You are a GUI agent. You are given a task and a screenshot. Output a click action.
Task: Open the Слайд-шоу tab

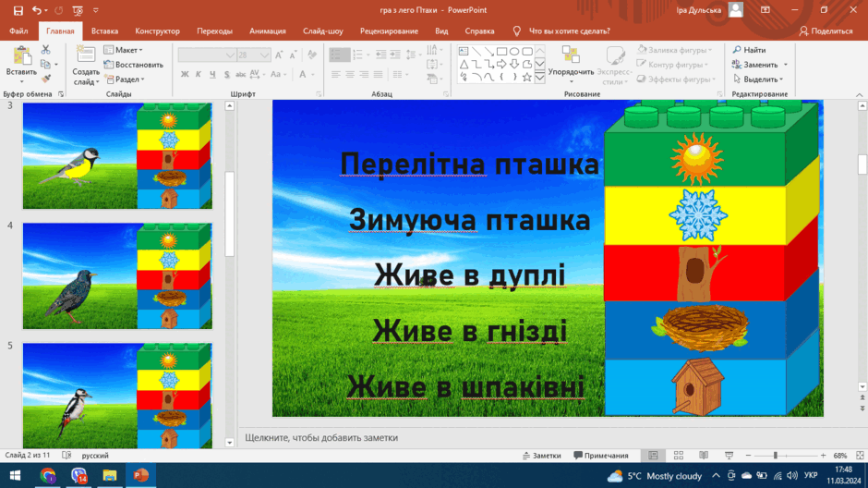[x=323, y=31]
